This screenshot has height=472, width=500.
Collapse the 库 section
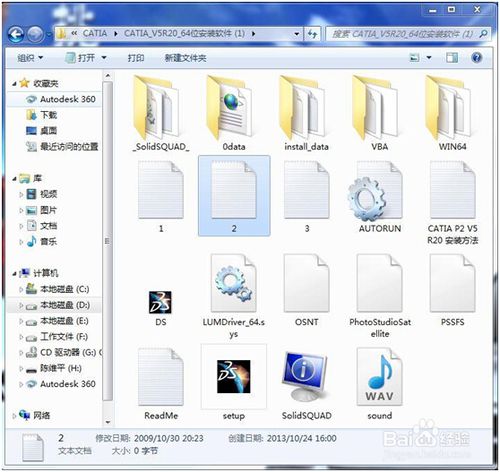click(x=14, y=179)
